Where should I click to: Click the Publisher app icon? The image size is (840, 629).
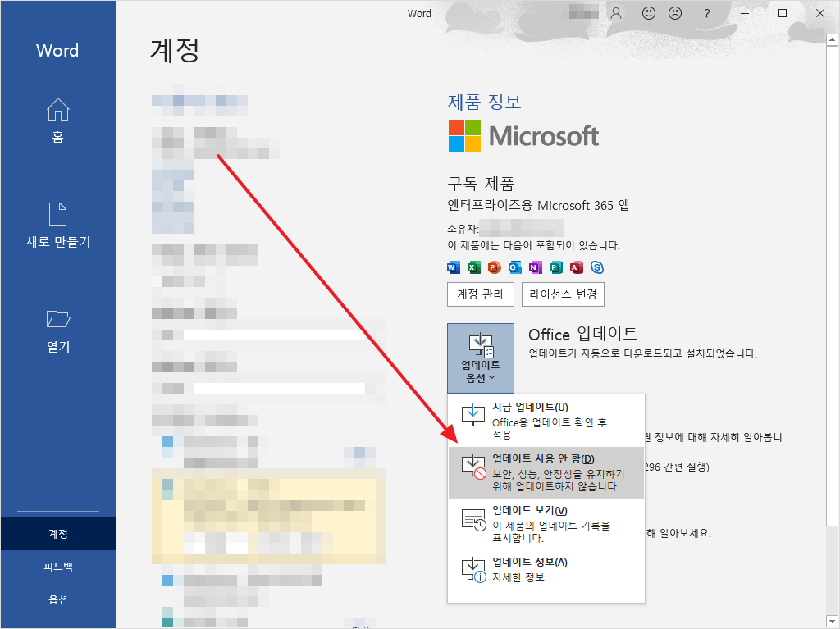(556, 267)
